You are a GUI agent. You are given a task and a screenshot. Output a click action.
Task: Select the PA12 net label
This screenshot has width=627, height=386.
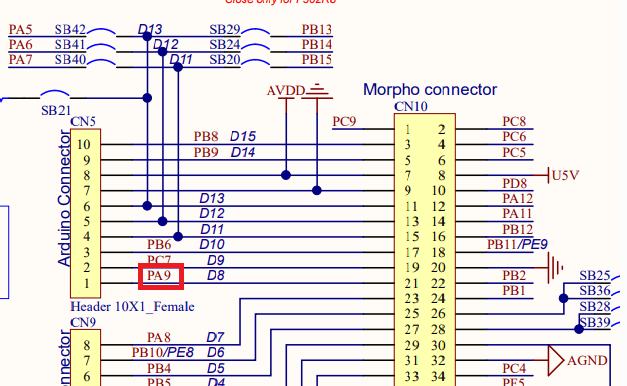(x=518, y=198)
